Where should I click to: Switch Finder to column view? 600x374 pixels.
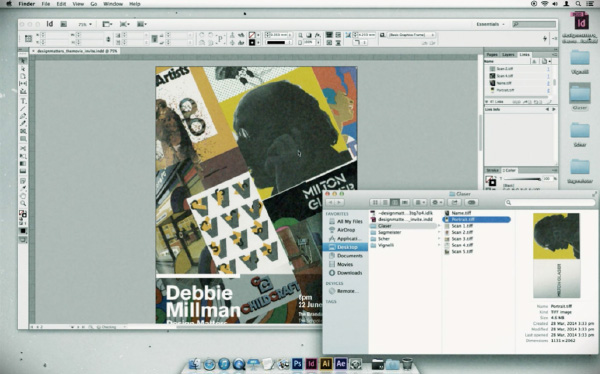(x=395, y=203)
